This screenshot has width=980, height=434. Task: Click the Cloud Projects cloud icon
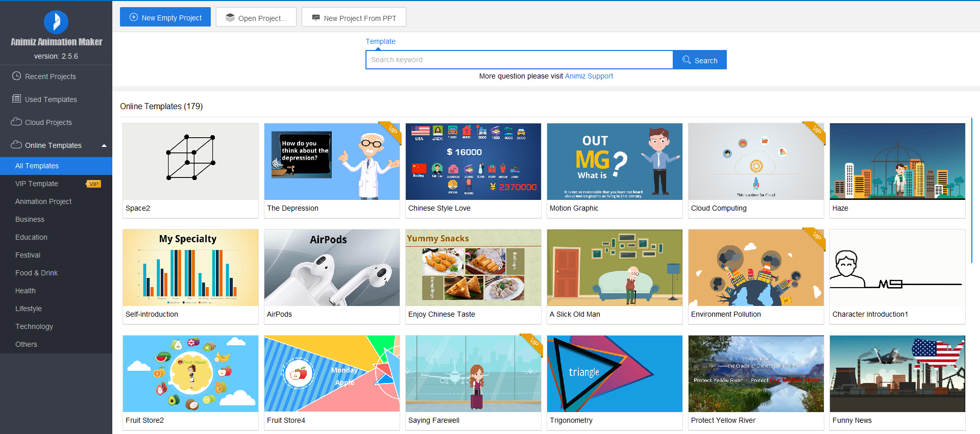[x=16, y=122]
